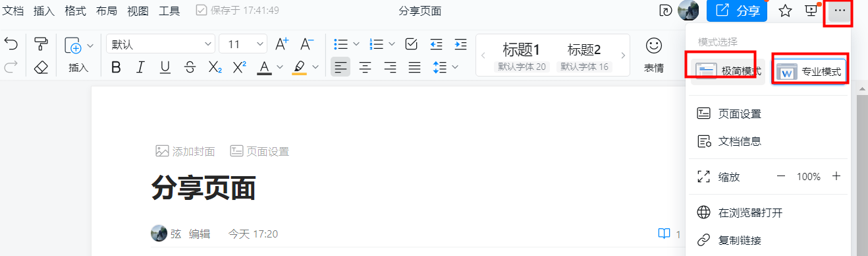Insert a checkbox task list
Viewport: 868px width, 256px height.
click(412, 44)
